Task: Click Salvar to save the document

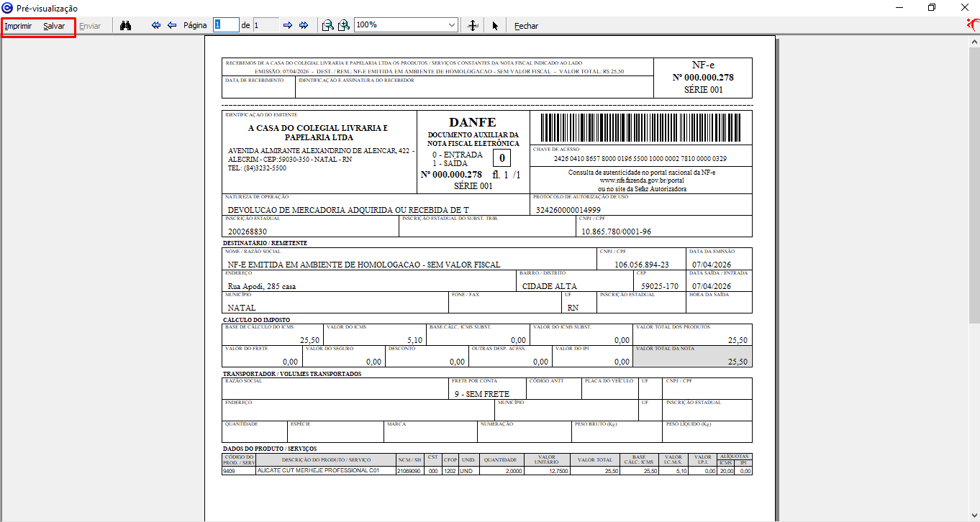Action: (54, 26)
